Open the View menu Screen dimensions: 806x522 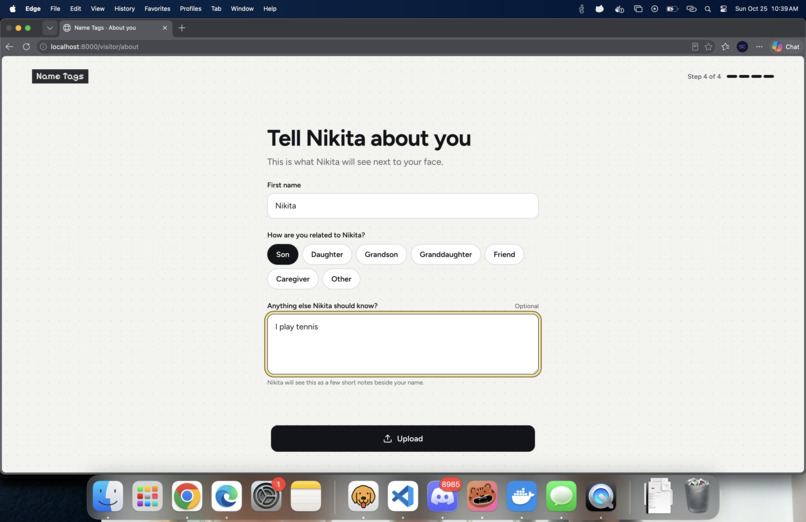[x=98, y=9]
